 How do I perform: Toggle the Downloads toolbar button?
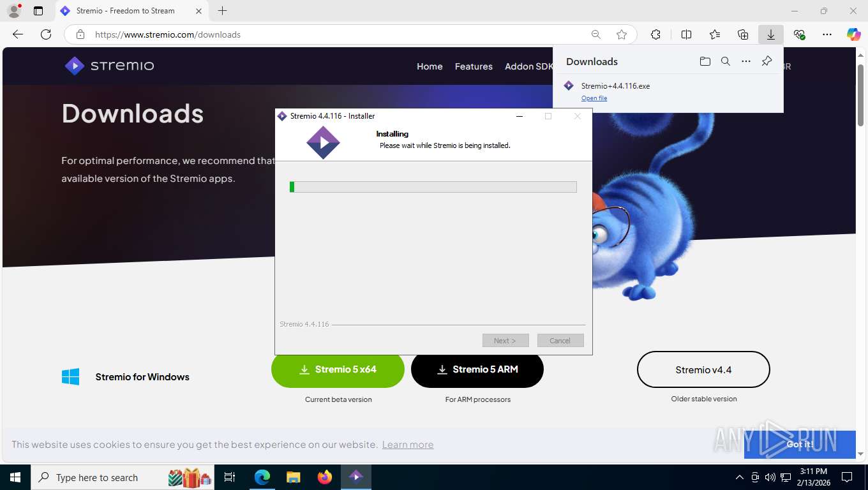[771, 34]
